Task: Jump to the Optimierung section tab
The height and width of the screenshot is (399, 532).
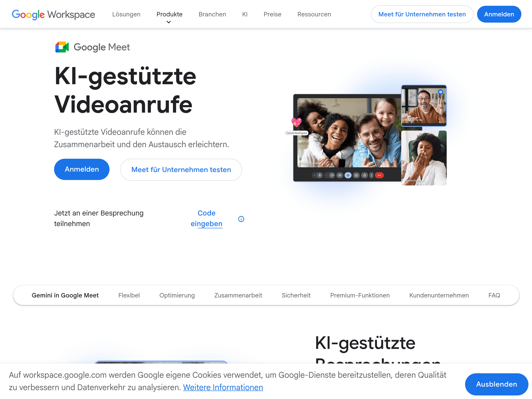Action: click(x=177, y=295)
